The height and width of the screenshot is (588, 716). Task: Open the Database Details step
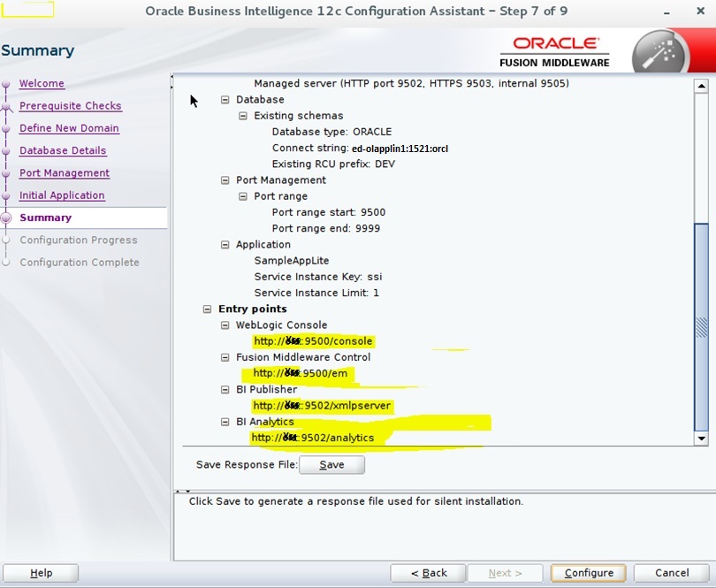coord(63,150)
